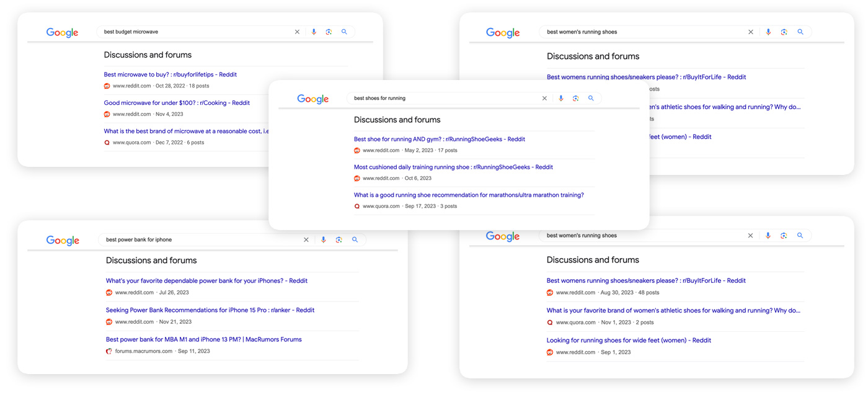Clear the 'best power bank for iphone' query
This screenshot has width=868, height=402.
pyautogui.click(x=306, y=239)
